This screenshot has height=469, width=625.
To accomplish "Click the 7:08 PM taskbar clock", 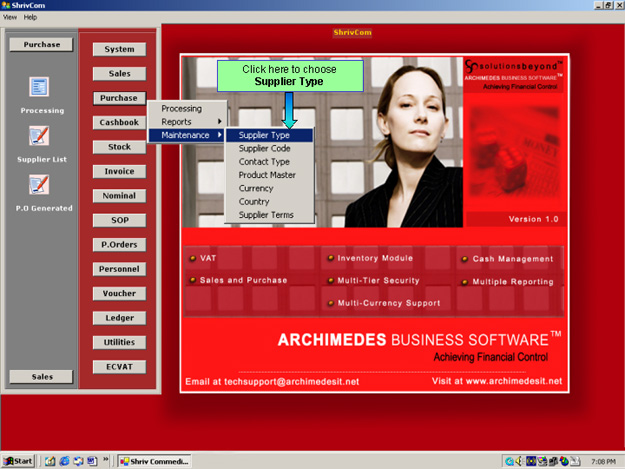I will pos(603,461).
